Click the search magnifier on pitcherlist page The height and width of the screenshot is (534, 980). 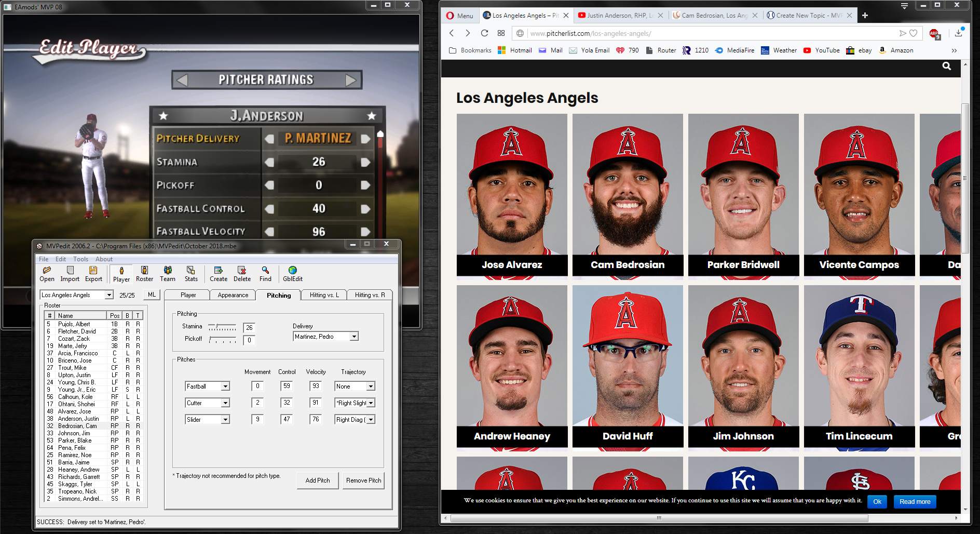[947, 66]
